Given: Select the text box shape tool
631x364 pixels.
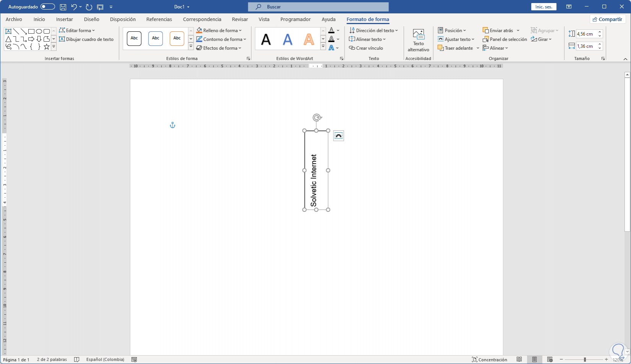Looking at the screenshot, I should point(8,31).
